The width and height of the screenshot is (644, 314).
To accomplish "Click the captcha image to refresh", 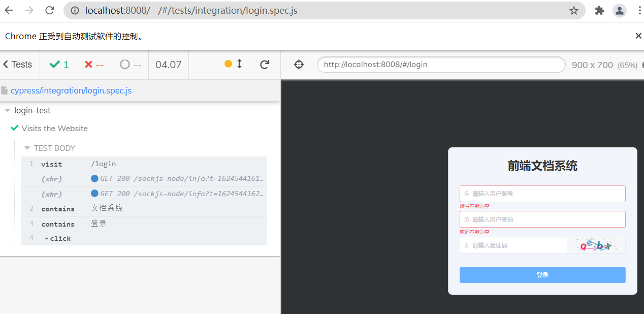I will pos(596,245).
